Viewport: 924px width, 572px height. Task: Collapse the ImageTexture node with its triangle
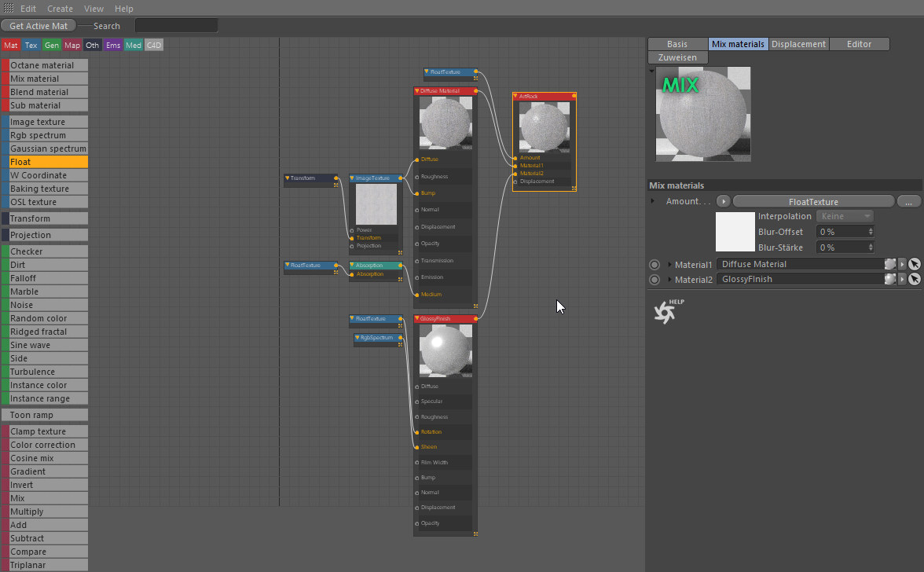pyautogui.click(x=352, y=178)
